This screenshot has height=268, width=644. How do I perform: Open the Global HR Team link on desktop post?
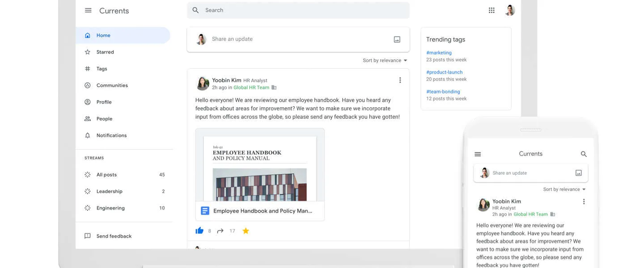251,88
